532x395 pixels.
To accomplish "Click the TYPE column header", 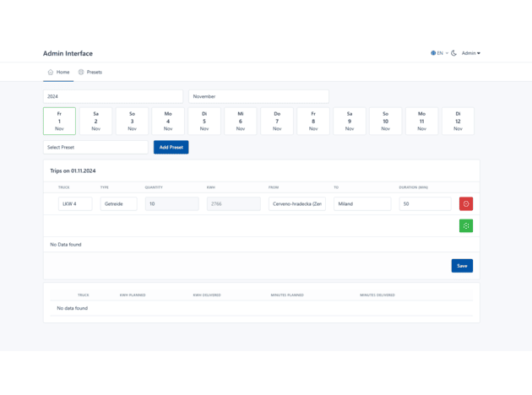I will pyautogui.click(x=105, y=187).
